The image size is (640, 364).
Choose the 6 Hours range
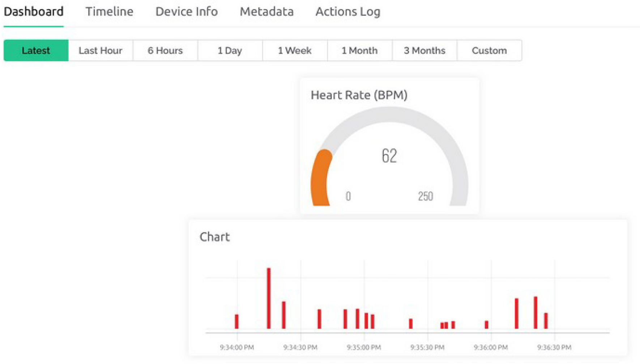165,51
